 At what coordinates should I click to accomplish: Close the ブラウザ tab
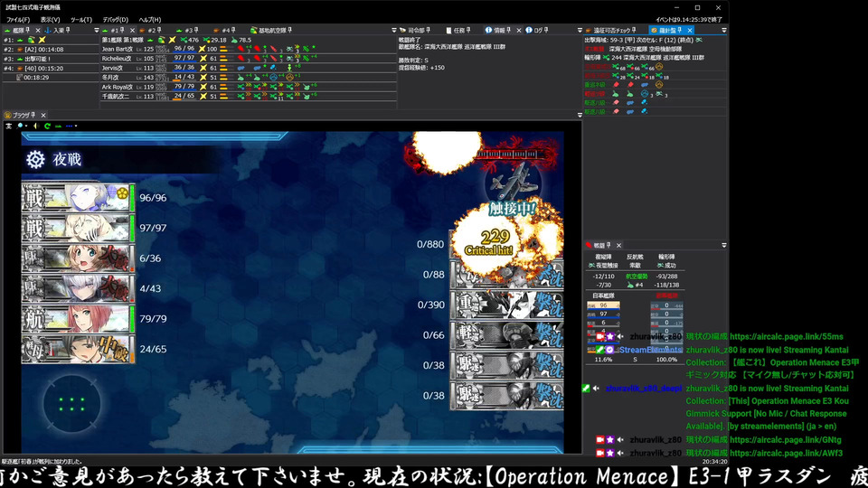43,115
